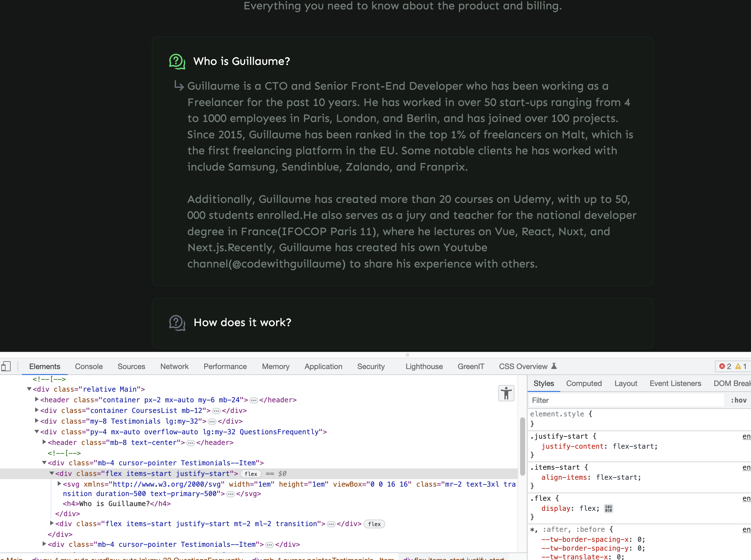Toggle the device toolbar icon in DevTools
Viewport: 751px width, 560px height.
click(x=6, y=366)
